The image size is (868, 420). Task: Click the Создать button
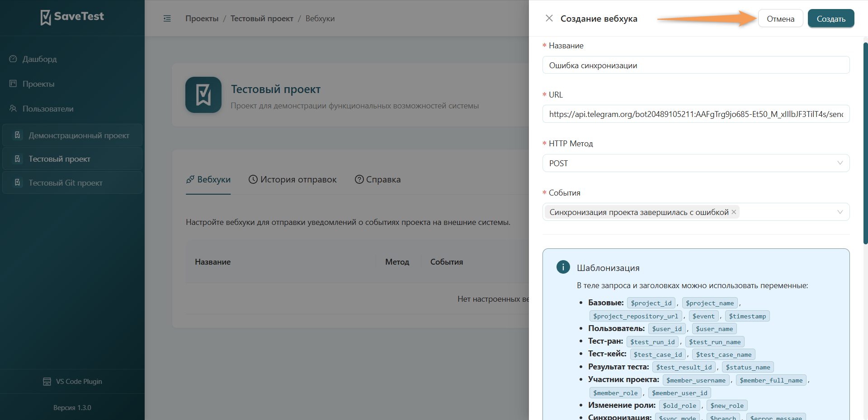point(831,19)
